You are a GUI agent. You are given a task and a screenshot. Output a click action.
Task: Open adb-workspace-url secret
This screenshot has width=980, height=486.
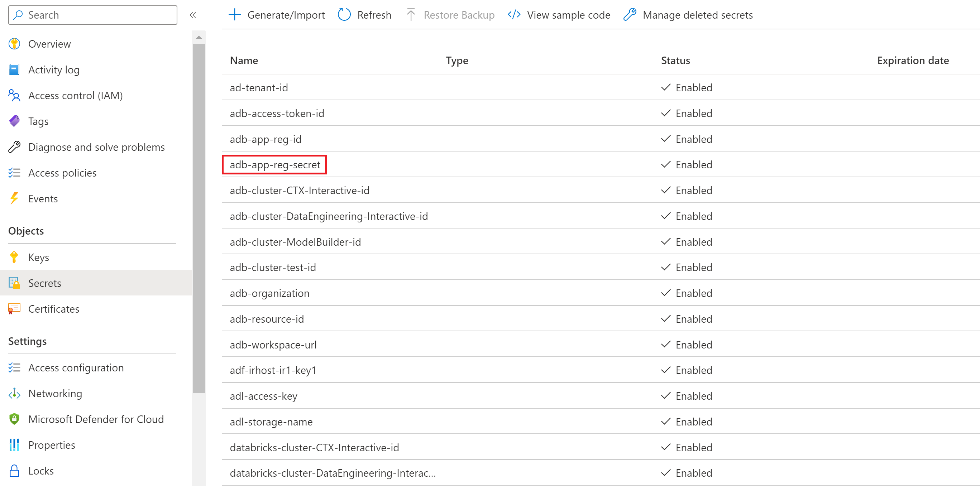tap(273, 345)
